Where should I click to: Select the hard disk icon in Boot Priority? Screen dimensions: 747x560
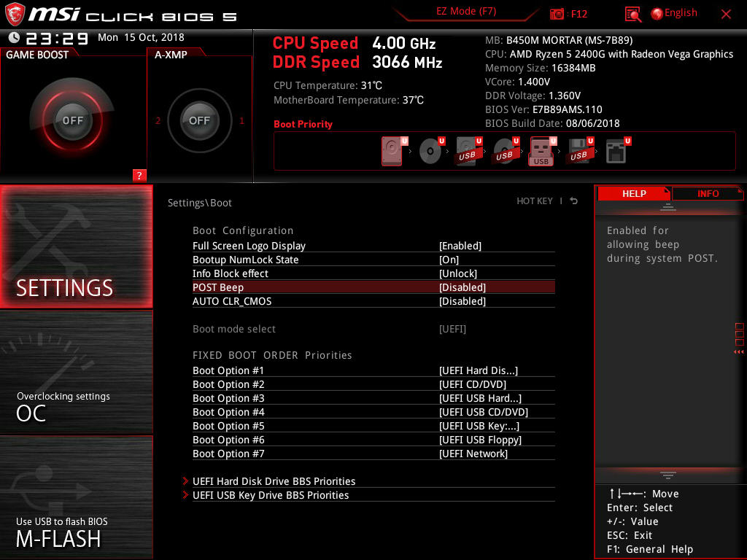(392, 151)
